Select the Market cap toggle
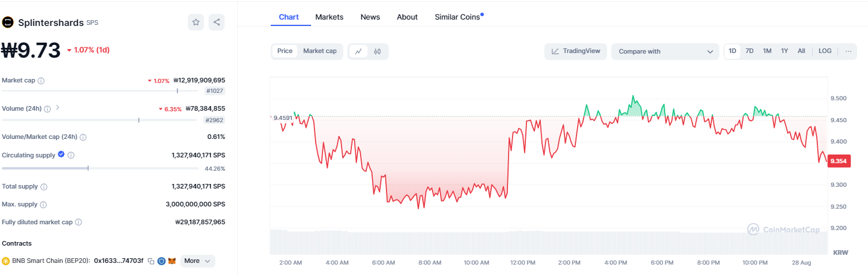Image resolution: width=868 pixels, height=275 pixels. tap(320, 51)
